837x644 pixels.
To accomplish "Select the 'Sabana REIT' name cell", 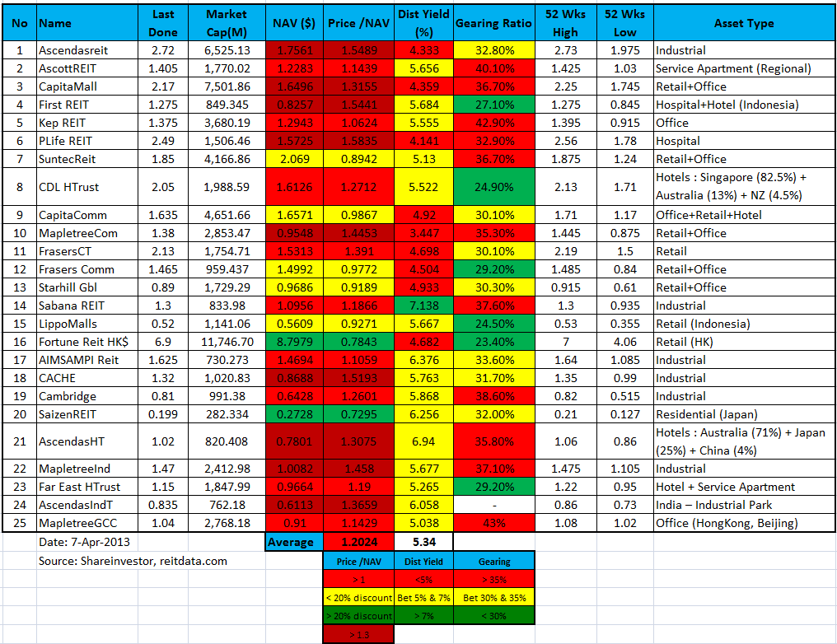I will (87, 306).
